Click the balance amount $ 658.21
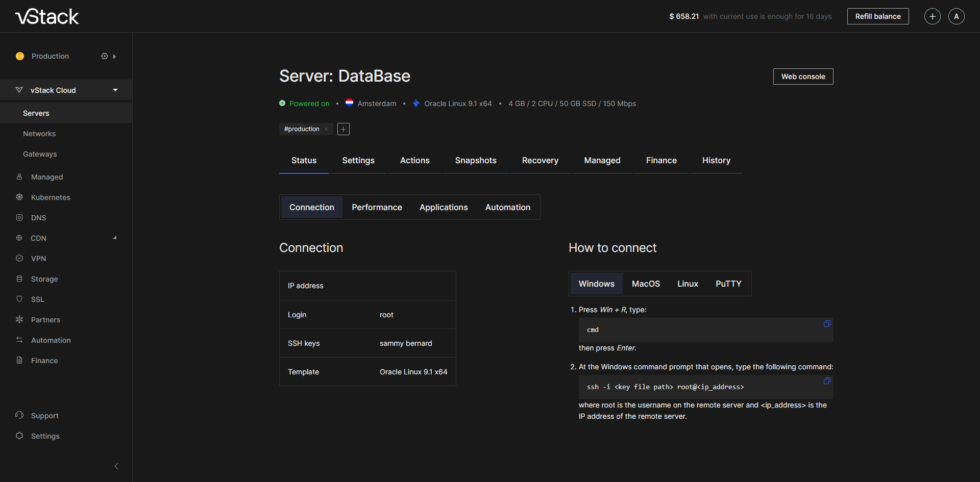 684,16
